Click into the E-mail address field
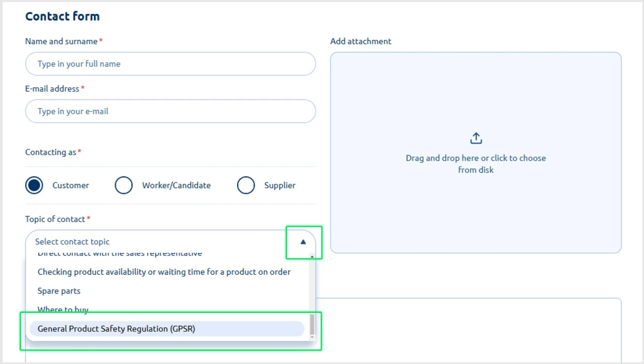The height and width of the screenshot is (364, 644). point(170,111)
